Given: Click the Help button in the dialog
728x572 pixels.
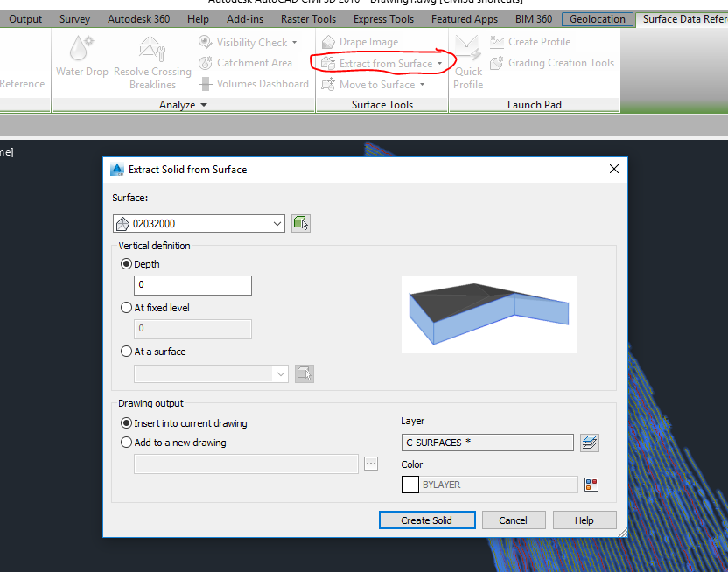Looking at the screenshot, I should pyautogui.click(x=584, y=520).
